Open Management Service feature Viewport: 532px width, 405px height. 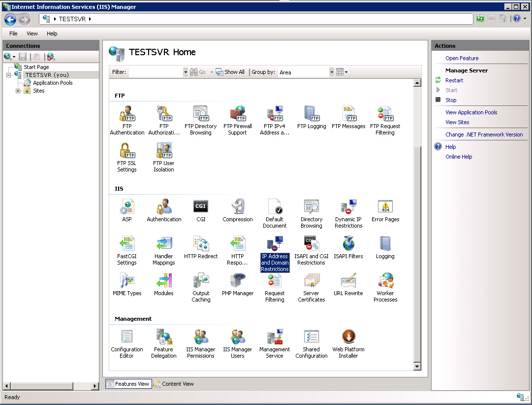click(275, 343)
